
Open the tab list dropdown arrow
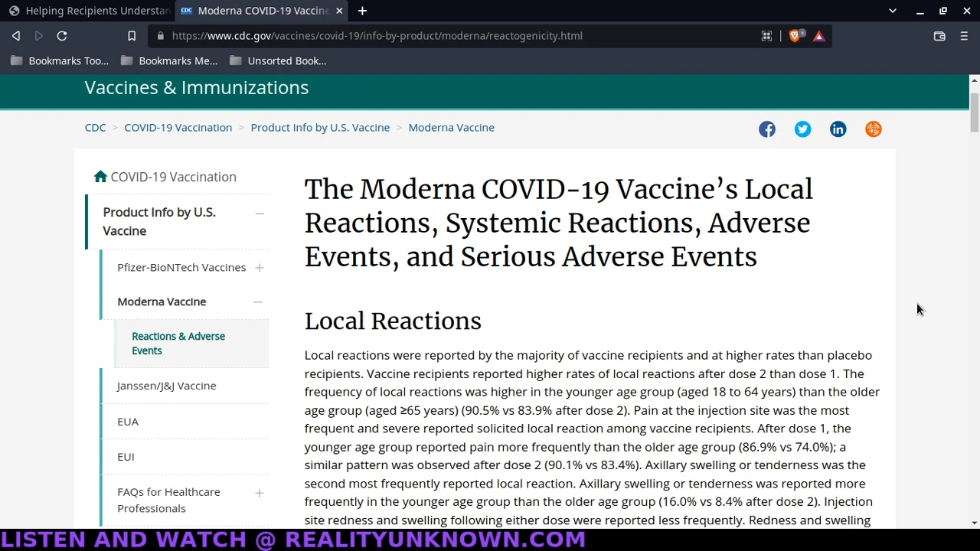click(x=893, y=11)
